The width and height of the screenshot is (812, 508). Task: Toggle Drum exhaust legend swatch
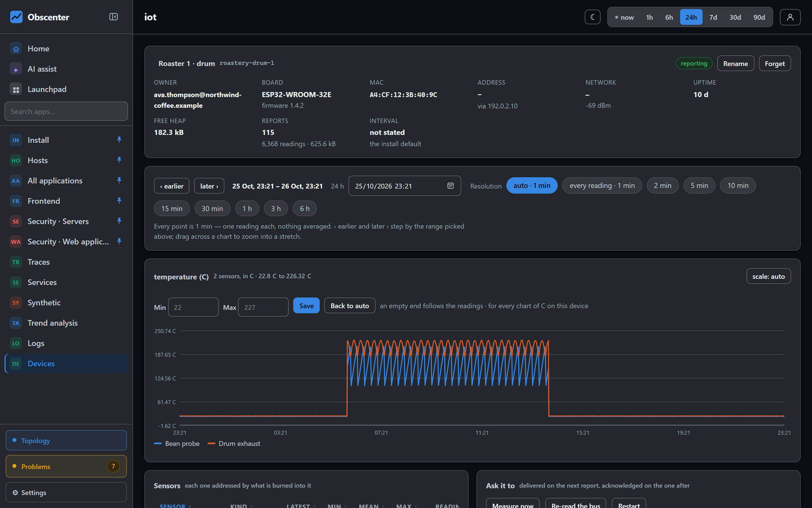pos(211,443)
